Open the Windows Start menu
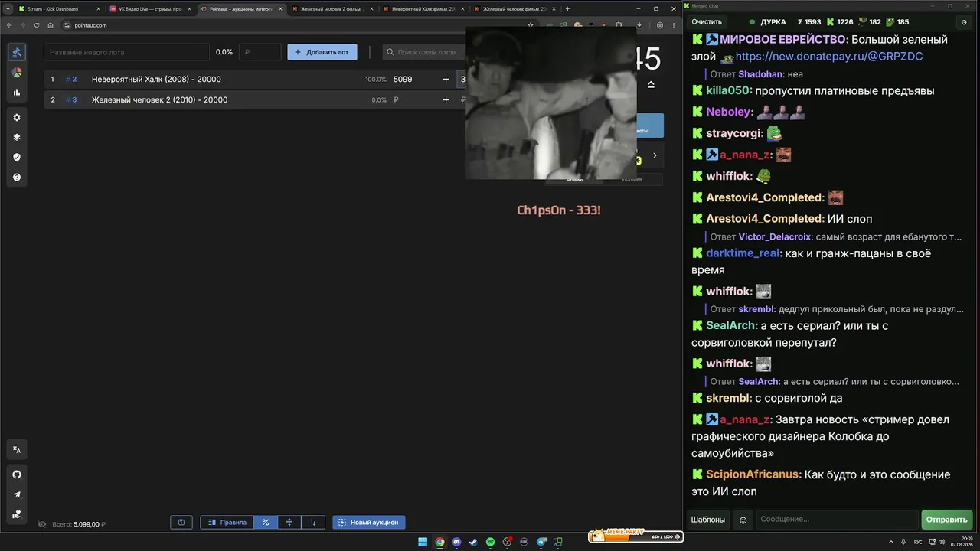Screen dimensions: 980x551 [423, 542]
